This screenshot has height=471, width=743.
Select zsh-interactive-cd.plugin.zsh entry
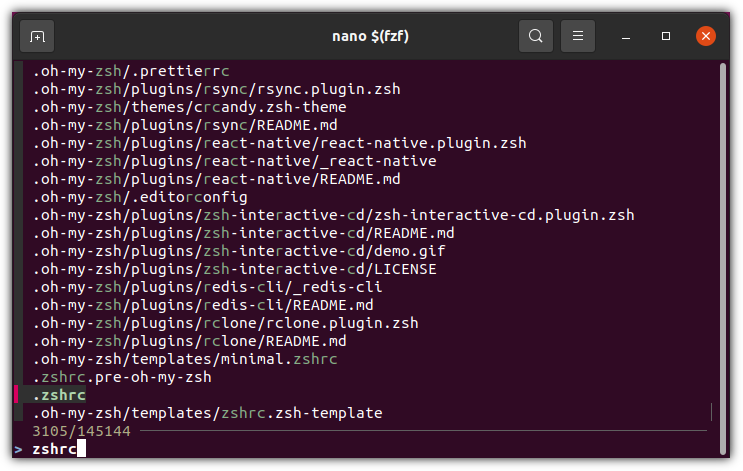(333, 215)
